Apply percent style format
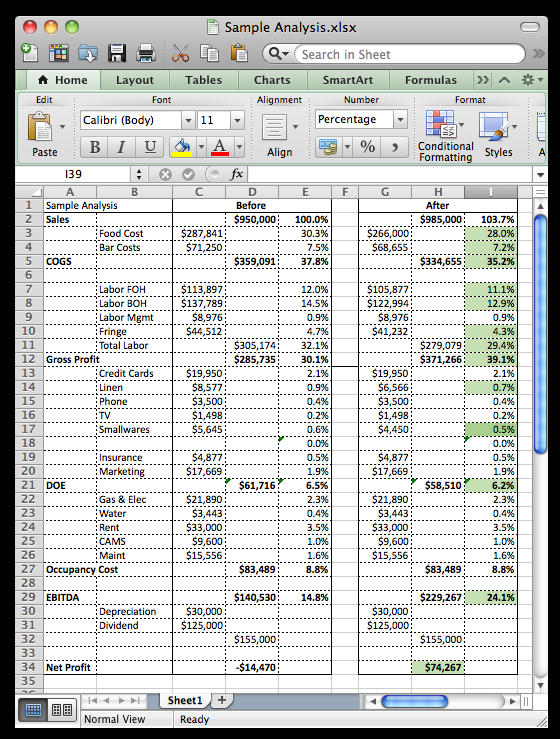Image resolution: width=560 pixels, height=739 pixels. (x=368, y=147)
